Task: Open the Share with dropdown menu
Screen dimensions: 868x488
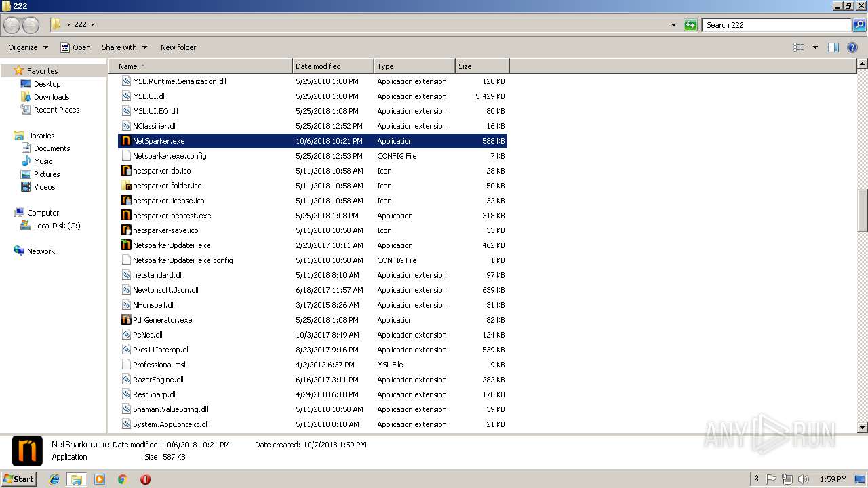Action: [x=125, y=47]
